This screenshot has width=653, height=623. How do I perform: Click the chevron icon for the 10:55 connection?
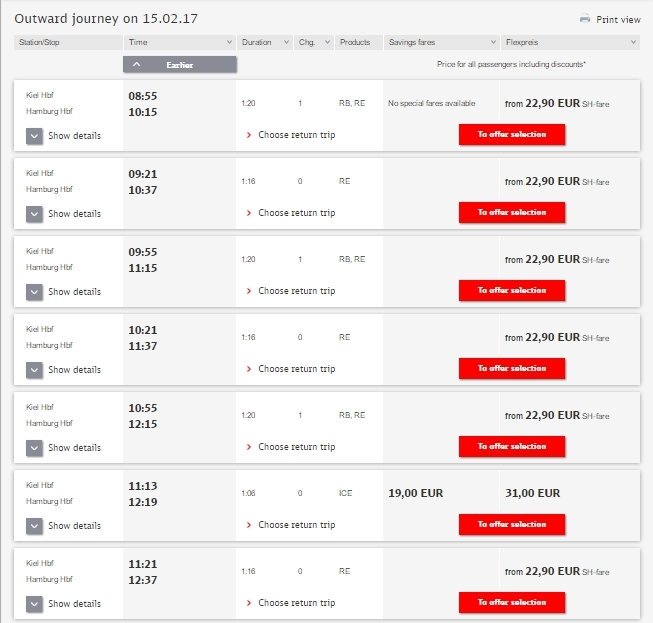[x=35, y=447]
